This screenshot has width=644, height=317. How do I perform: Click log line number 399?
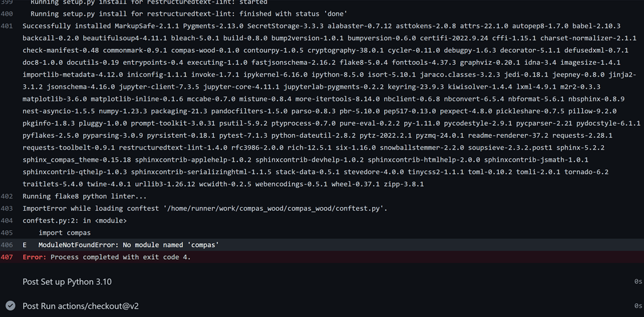pyautogui.click(x=7, y=2)
